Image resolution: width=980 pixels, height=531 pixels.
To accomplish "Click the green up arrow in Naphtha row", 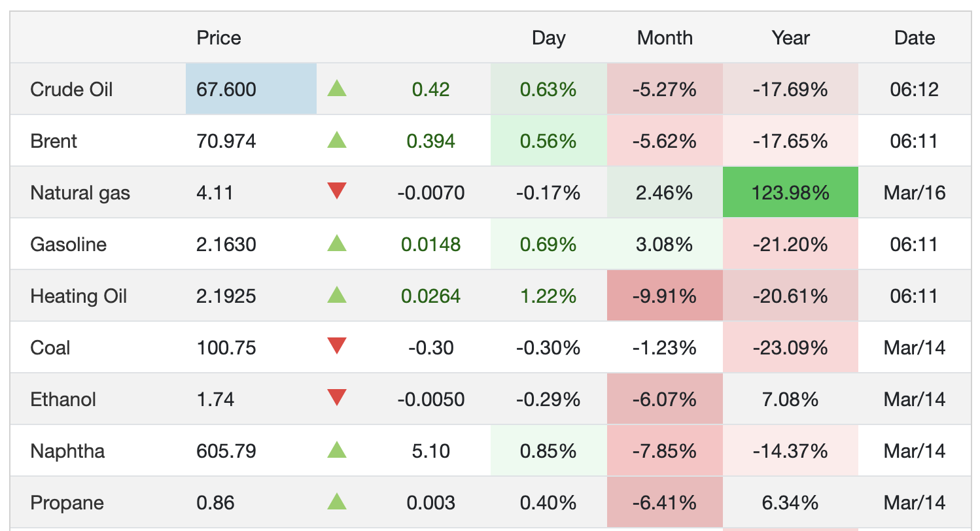I will (337, 450).
